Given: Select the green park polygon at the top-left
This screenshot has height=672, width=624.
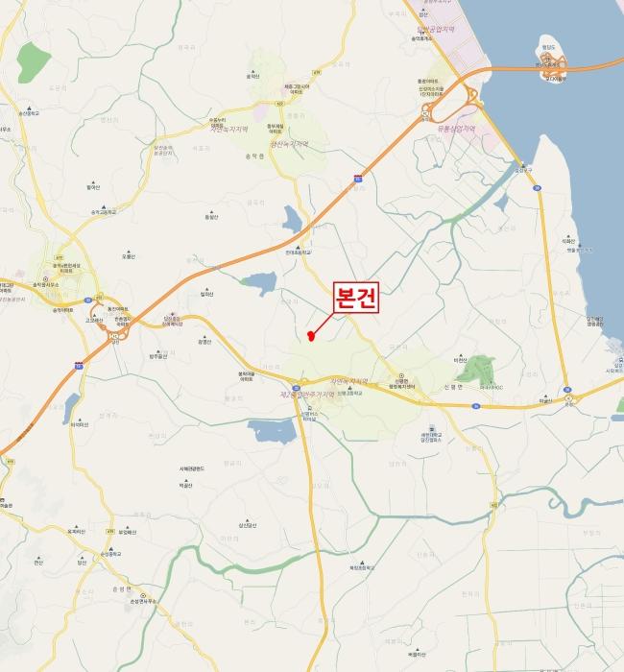Looking at the screenshot, I should (x=34, y=62).
